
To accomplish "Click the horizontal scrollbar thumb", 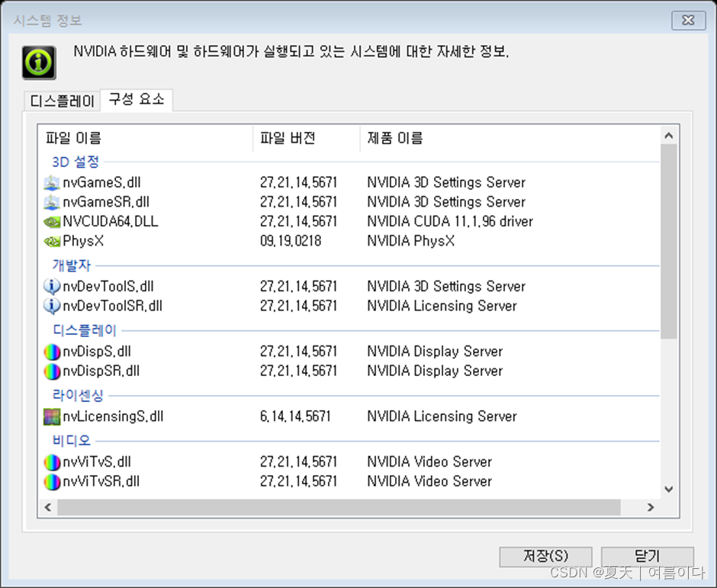I will pos(339,507).
